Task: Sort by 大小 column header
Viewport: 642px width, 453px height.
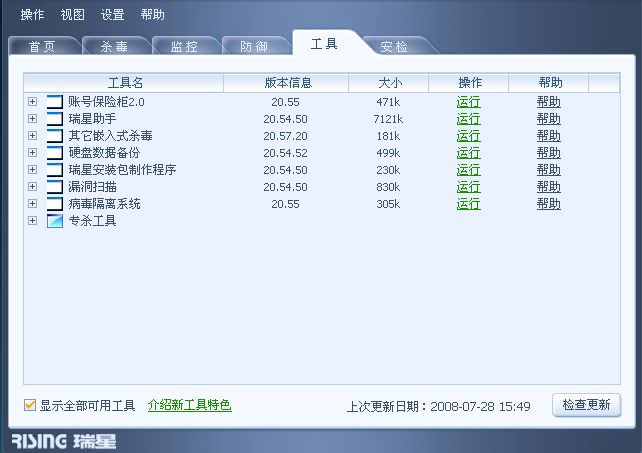Action: (x=388, y=83)
